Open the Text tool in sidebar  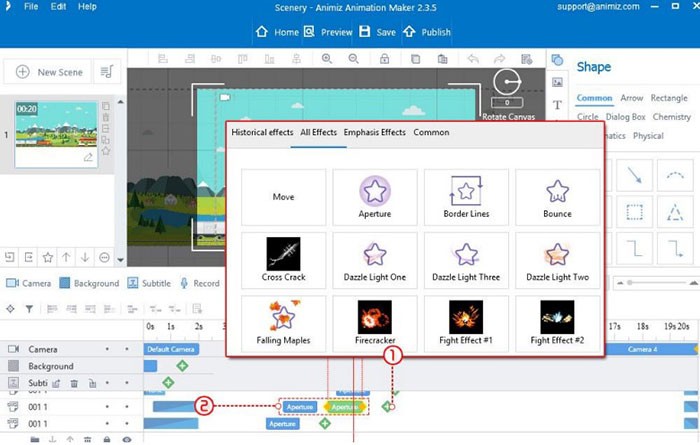(557, 105)
